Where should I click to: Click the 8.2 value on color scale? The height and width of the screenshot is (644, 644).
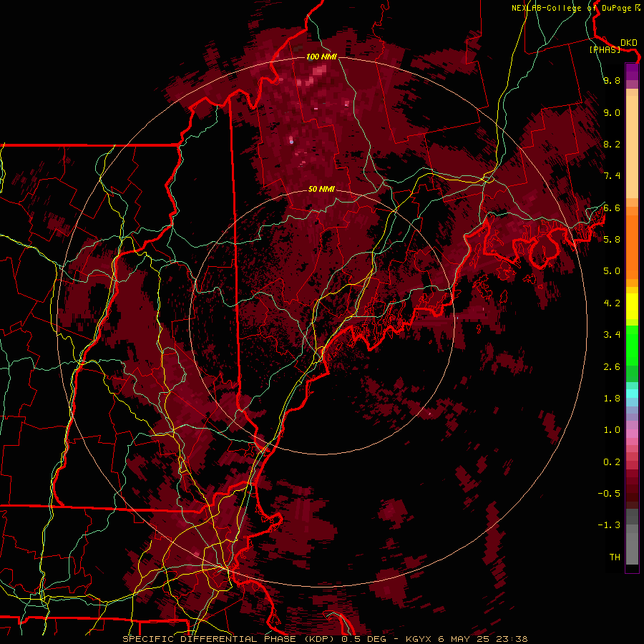612,144
